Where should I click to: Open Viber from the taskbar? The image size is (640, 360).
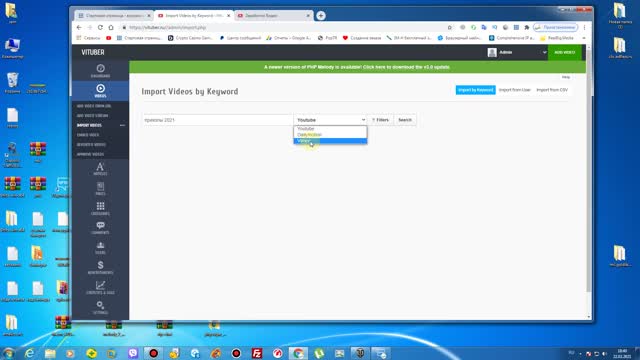coord(133,353)
